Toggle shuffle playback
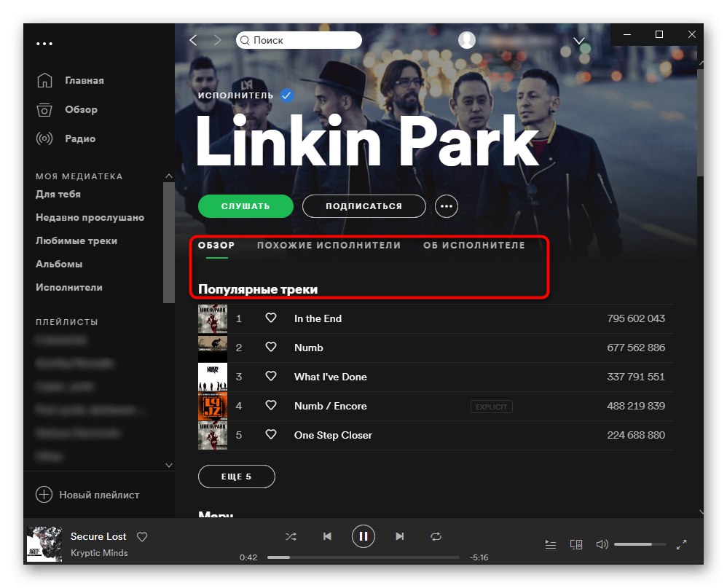This screenshot has width=727, height=588. [x=291, y=536]
